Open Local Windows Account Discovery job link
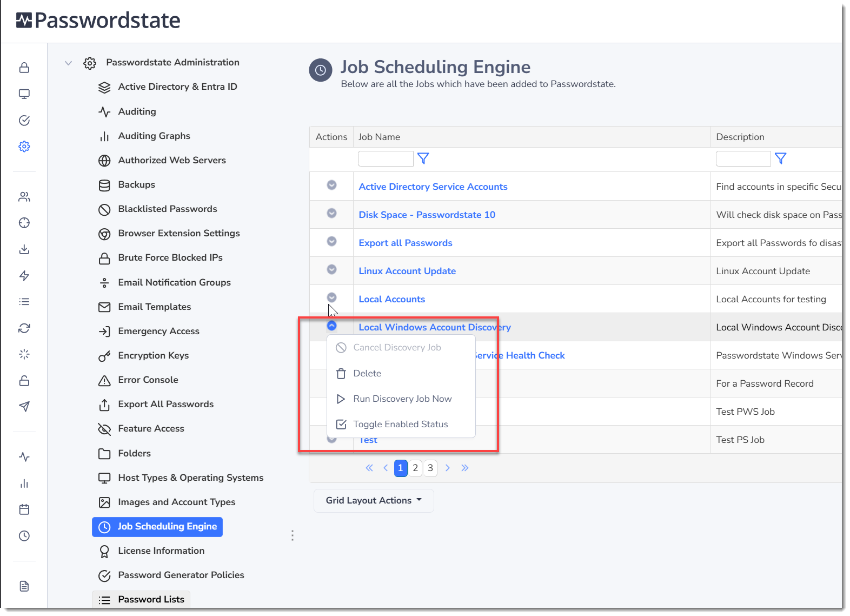The image size is (850, 616). click(435, 328)
